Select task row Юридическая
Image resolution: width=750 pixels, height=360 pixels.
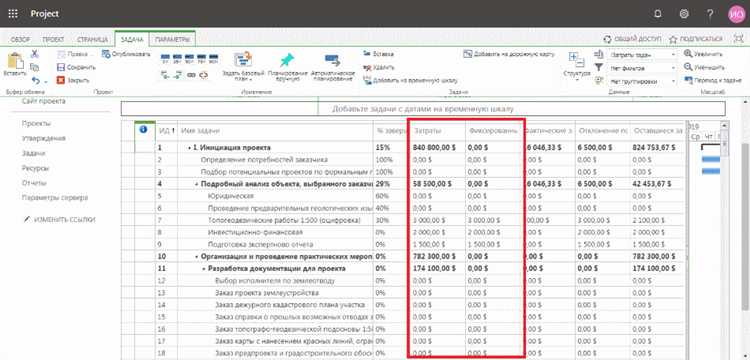[x=231, y=196]
